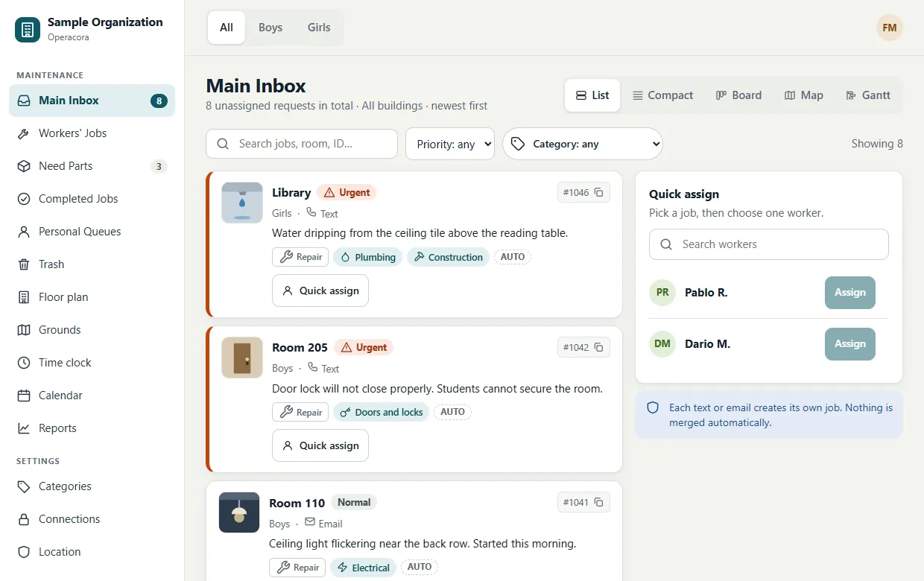Click the Showing 8 counter text
Image resolution: width=924 pixels, height=581 pixels.
877,144
